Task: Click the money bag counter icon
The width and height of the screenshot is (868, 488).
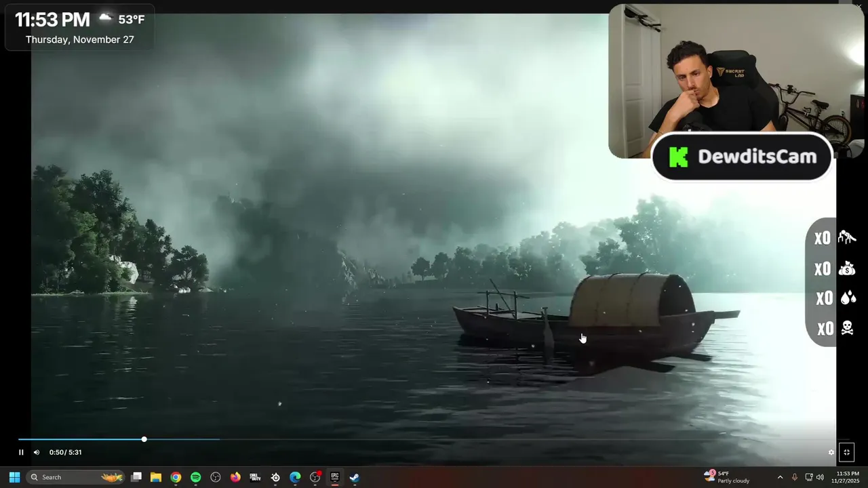Action: [847, 268]
